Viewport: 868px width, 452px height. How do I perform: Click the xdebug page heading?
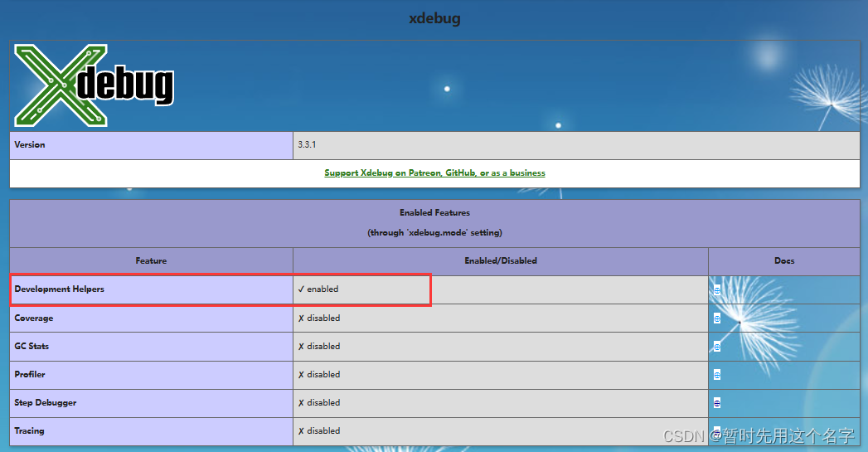434,18
